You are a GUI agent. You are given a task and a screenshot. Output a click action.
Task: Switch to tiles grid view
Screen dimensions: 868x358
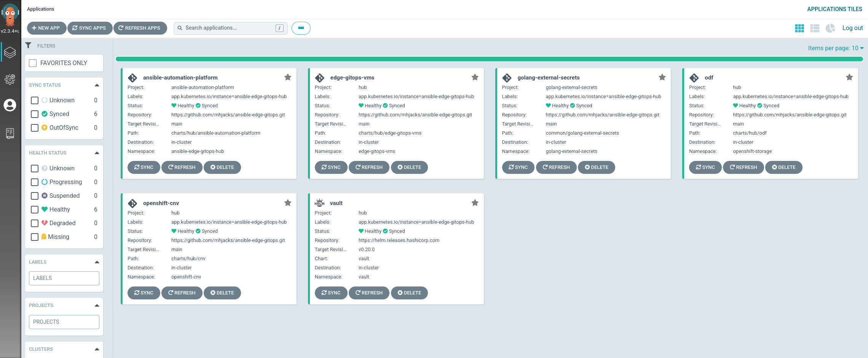[799, 28]
